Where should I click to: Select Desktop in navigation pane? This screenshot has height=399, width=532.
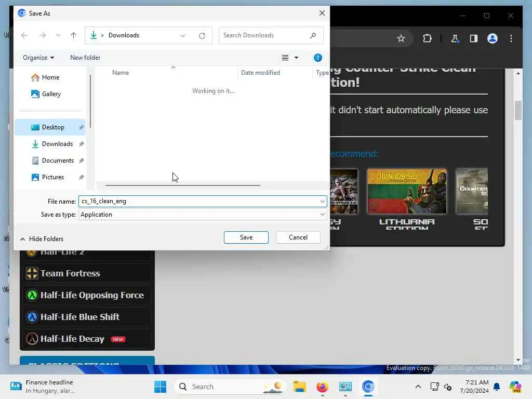tap(50, 127)
